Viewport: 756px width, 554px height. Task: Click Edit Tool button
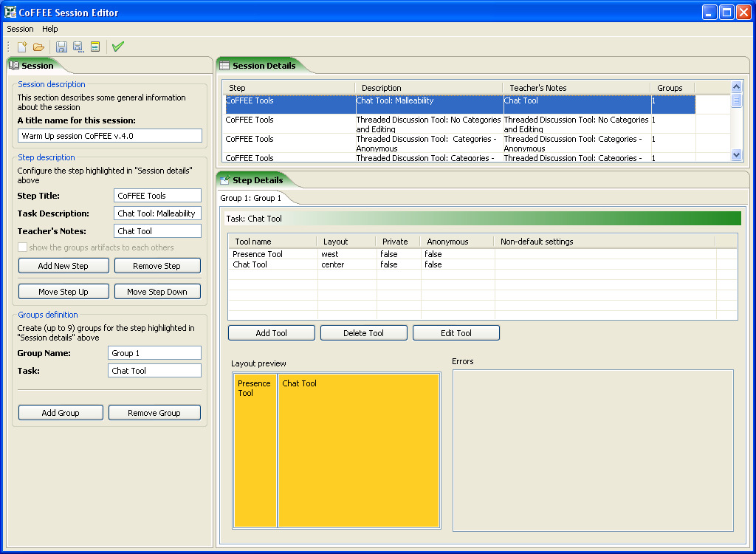(x=456, y=333)
